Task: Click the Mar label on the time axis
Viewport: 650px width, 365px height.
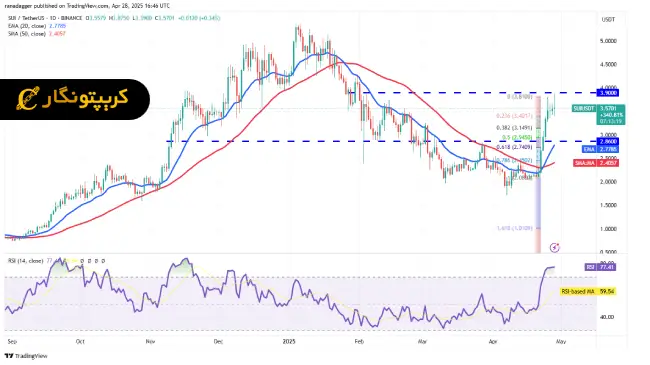Action: (422, 341)
